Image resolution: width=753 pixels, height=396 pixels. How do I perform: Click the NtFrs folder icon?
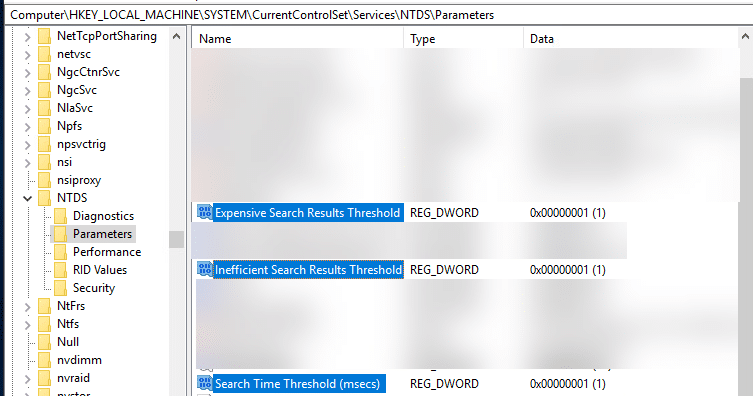point(44,306)
